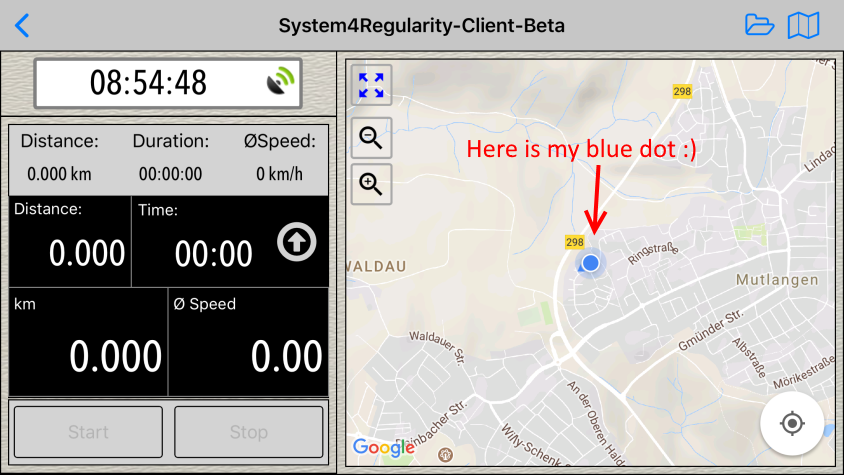Click the upper 298 road badge

682,91
